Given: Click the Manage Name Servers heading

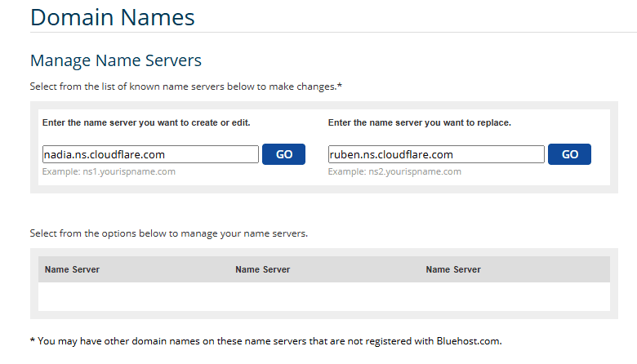Looking at the screenshot, I should pos(116,60).
